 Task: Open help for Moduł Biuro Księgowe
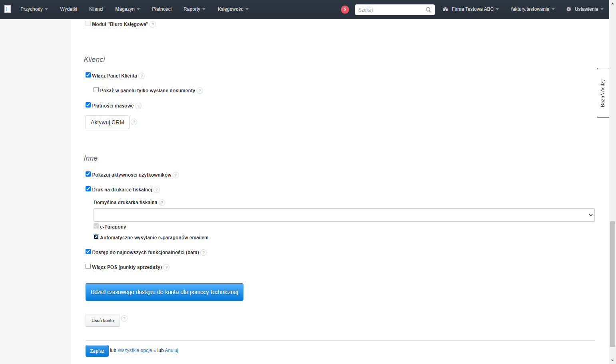click(x=153, y=24)
